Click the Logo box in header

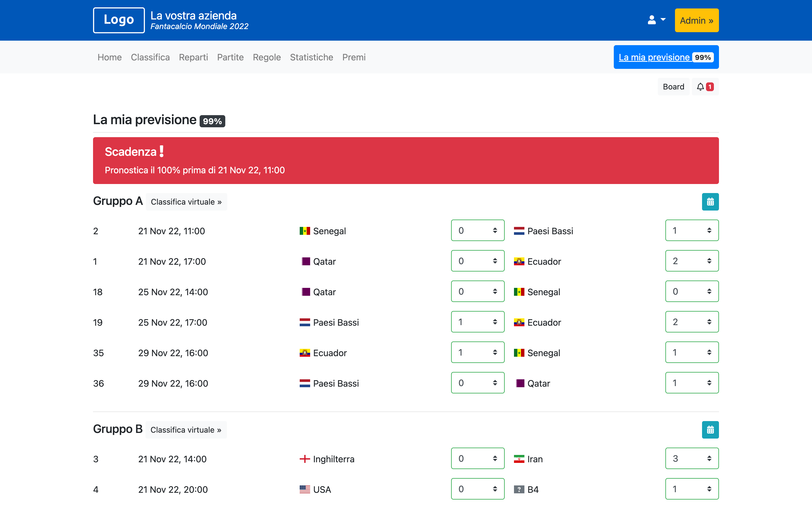pos(119,20)
